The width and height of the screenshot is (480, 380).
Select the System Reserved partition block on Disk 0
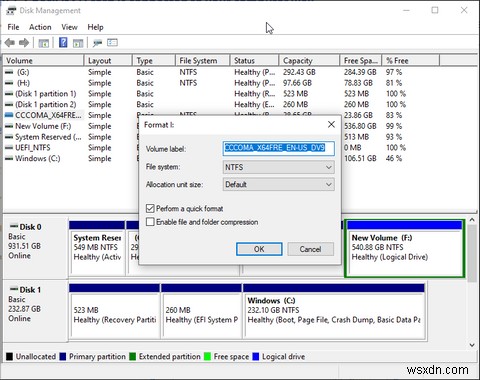click(97, 249)
